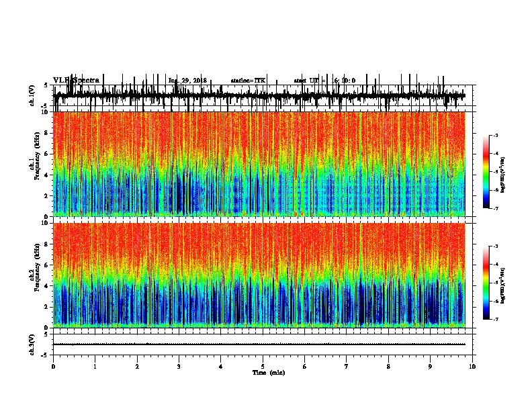Click the time axis tick label "4"
This screenshot has width=532, height=411.
pyautogui.click(x=221, y=367)
